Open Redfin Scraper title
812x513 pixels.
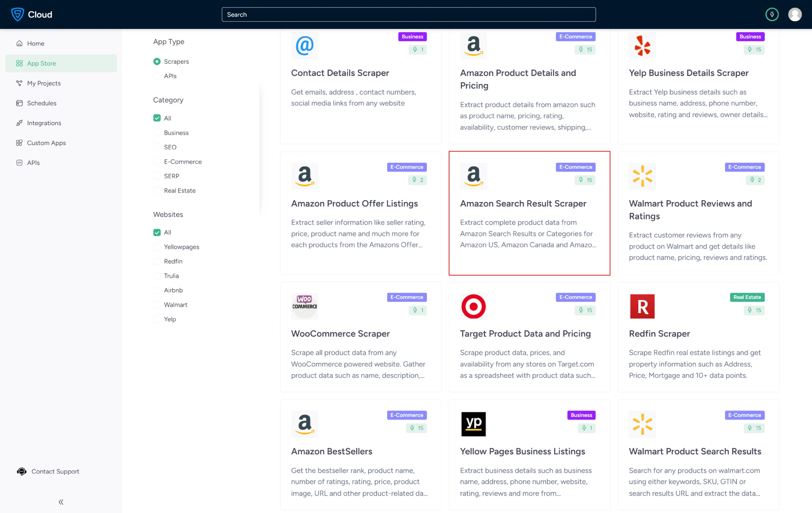click(659, 334)
